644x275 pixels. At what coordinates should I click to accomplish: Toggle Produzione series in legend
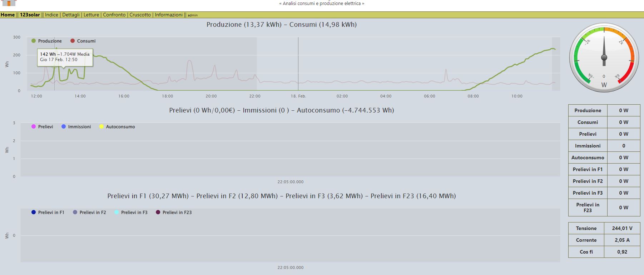[x=46, y=41]
